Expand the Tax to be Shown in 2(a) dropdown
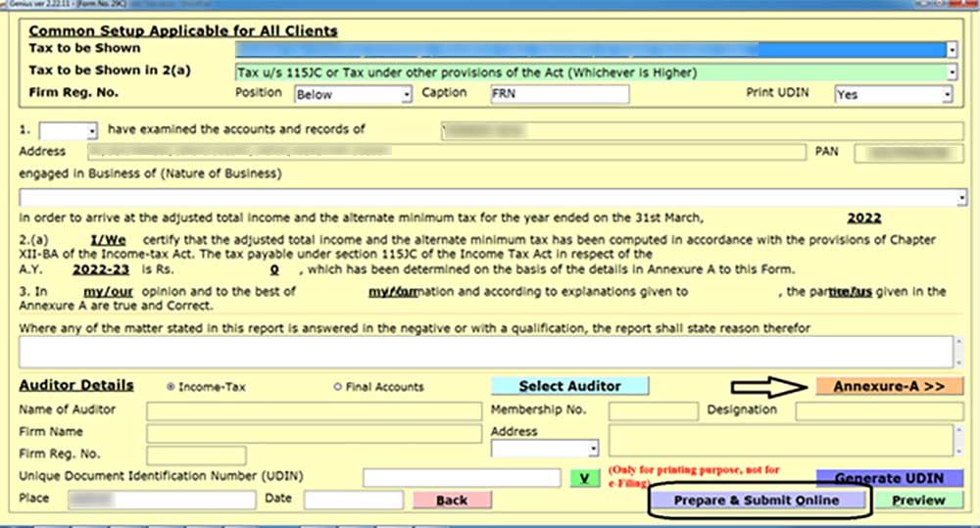Screen dimensions: 980x528 [951, 72]
